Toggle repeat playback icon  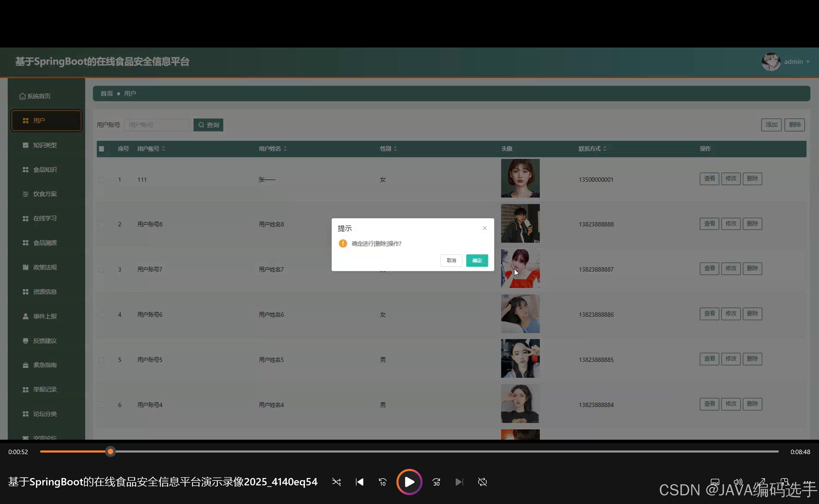pyautogui.click(x=482, y=482)
